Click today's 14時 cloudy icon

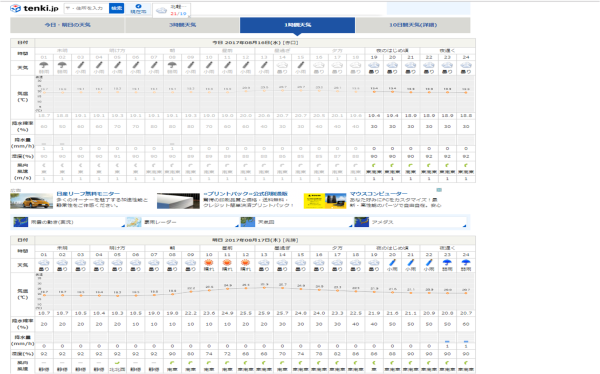click(x=282, y=65)
